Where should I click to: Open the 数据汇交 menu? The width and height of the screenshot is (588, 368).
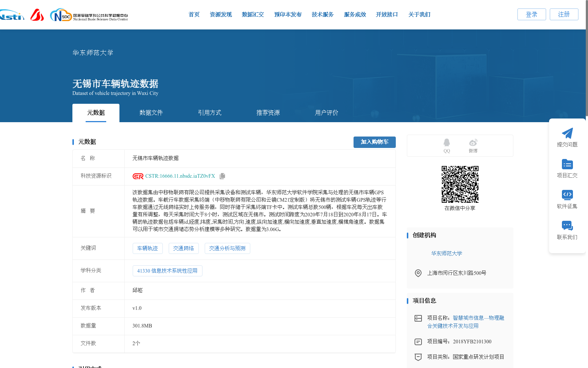tap(253, 14)
